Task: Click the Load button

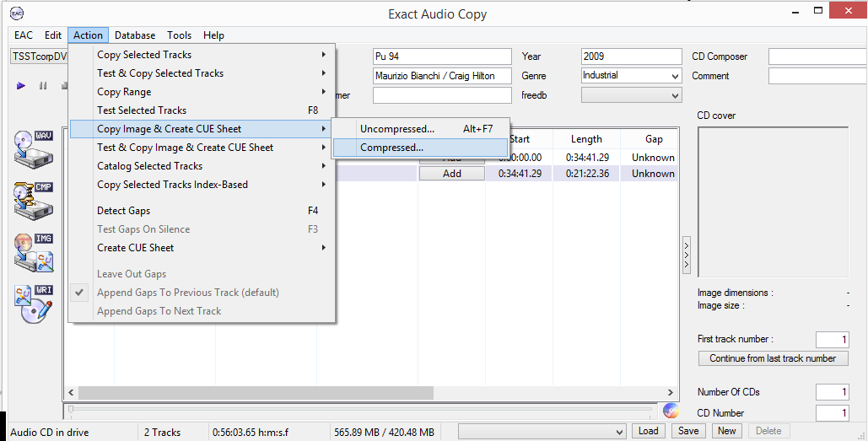Action: coord(648,431)
